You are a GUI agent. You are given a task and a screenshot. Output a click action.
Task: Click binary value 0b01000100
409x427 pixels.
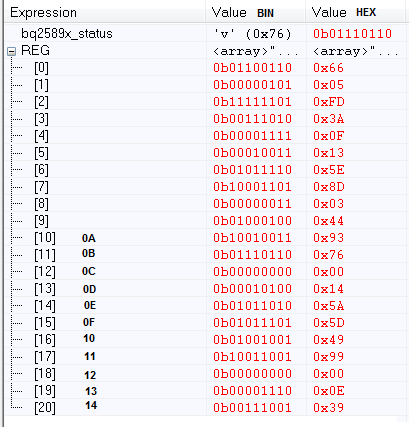[x=253, y=221]
